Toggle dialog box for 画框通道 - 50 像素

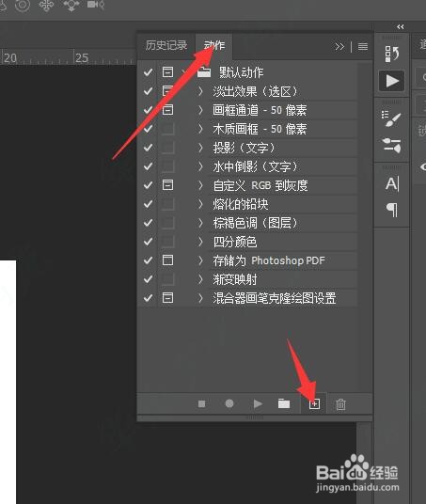[167, 110]
